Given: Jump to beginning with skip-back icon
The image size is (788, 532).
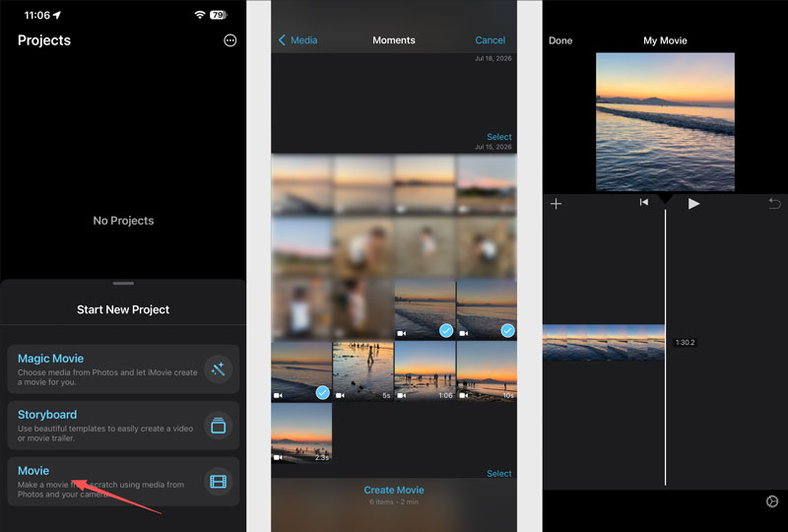Looking at the screenshot, I should pos(644,202).
